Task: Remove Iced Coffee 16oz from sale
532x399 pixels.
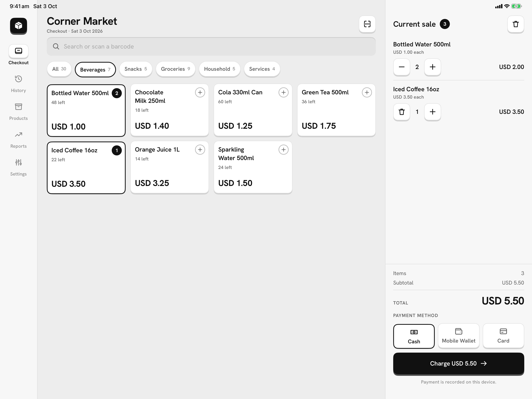Action: pyautogui.click(x=401, y=112)
